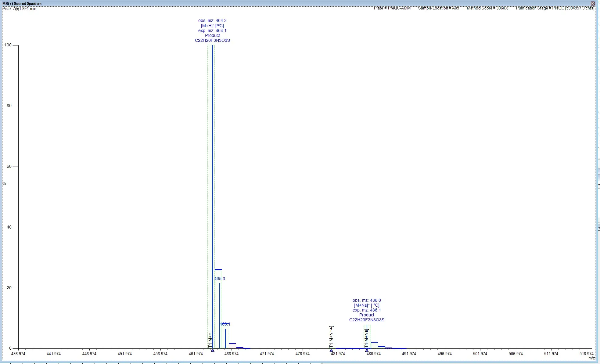Click the m/z axis unit label
This screenshot has width=600, height=364.
point(591,358)
